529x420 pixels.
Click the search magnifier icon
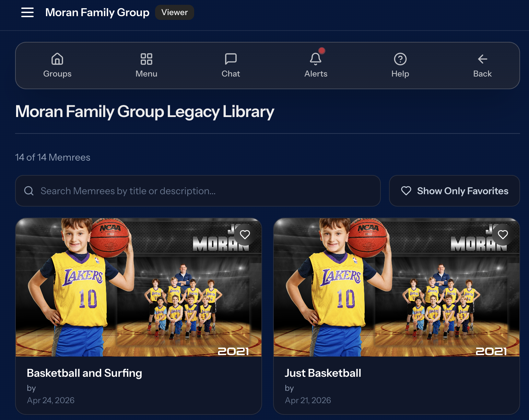click(29, 191)
